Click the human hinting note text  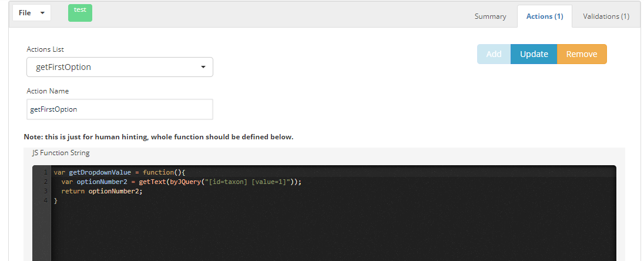[159, 137]
